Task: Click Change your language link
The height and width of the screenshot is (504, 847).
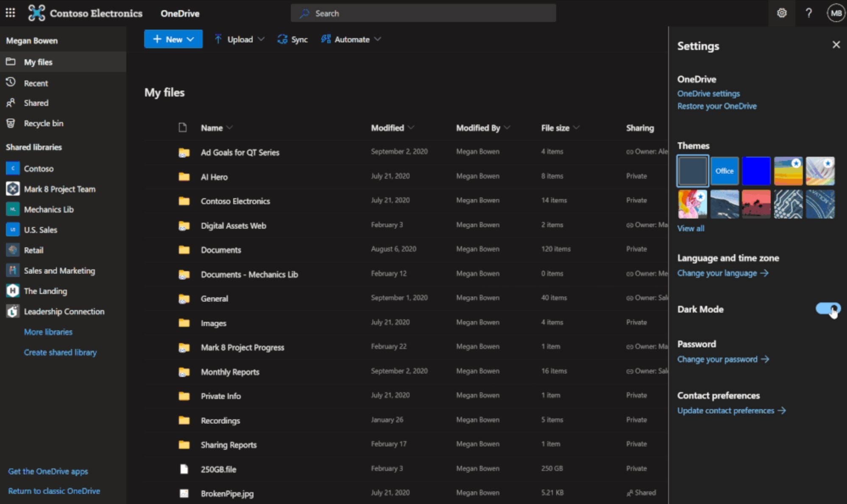Action: click(x=723, y=273)
